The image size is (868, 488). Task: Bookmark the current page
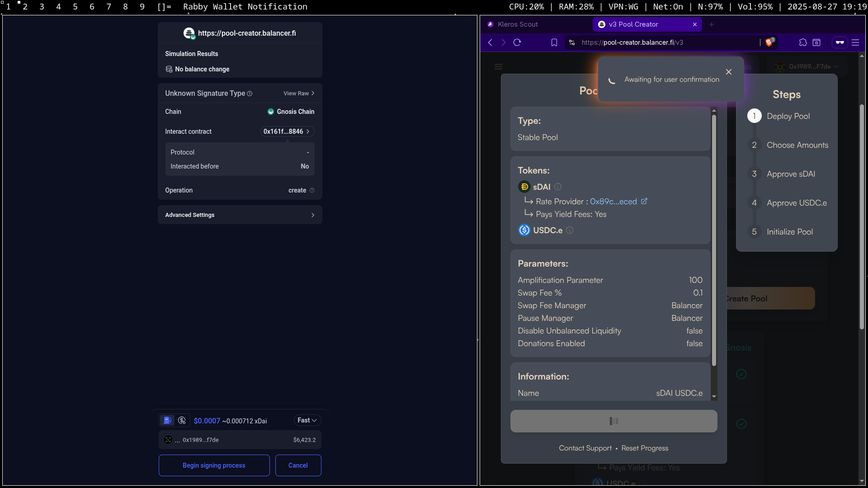(554, 42)
